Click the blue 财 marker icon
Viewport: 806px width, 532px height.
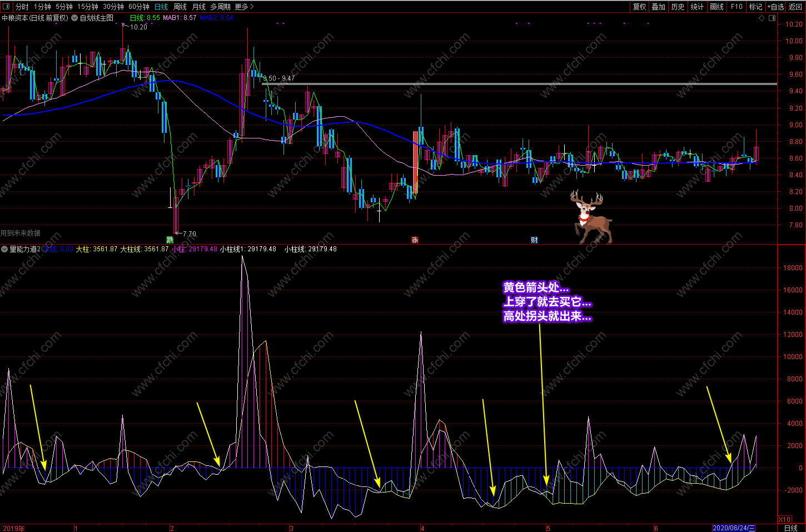[534, 240]
